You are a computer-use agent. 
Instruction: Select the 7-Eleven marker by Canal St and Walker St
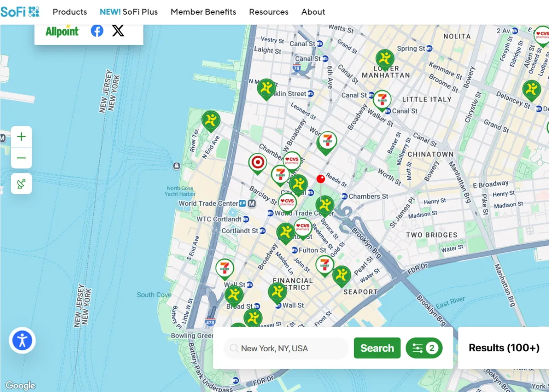pyautogui.click(x=382, y=101)
